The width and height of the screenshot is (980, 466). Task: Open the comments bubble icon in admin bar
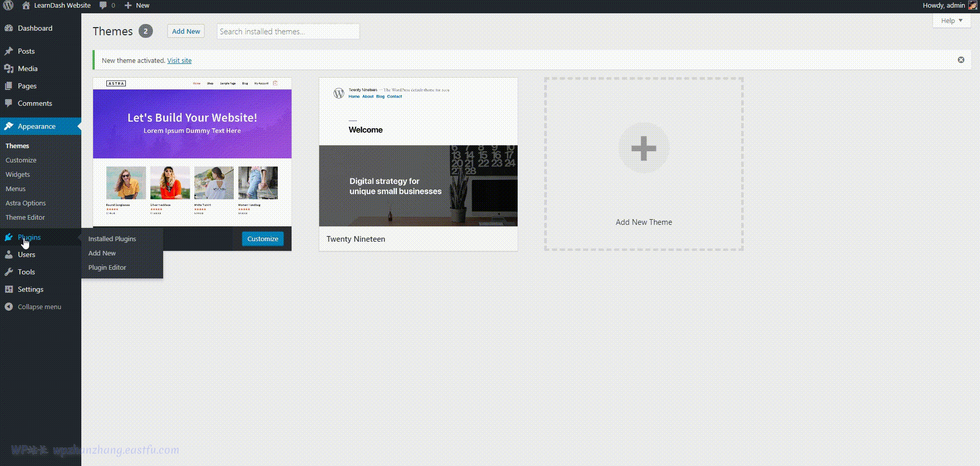point(103,6)
